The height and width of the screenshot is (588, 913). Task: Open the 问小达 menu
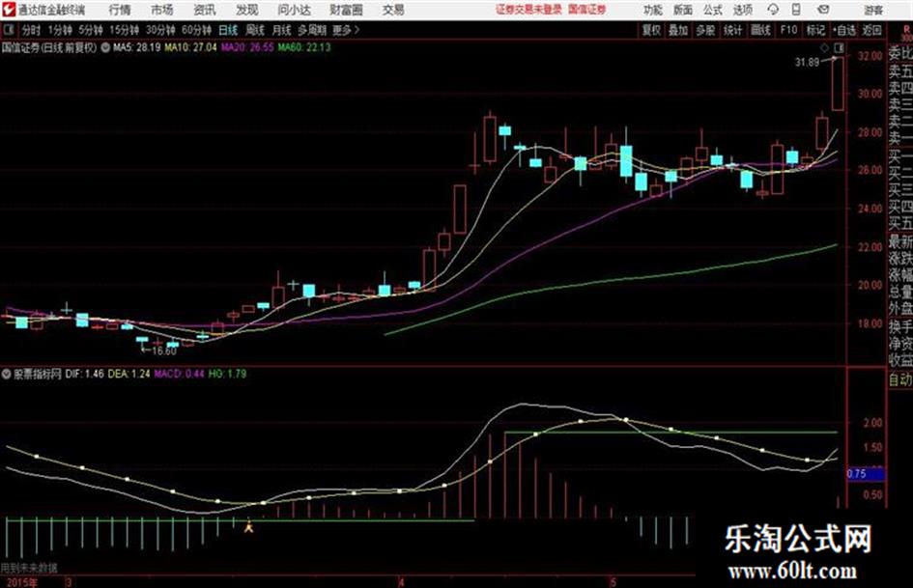click(294, 10)
